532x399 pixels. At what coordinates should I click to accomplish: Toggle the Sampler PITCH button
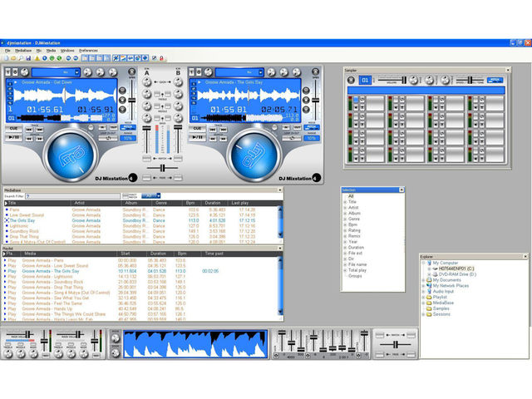click(495, 80)
